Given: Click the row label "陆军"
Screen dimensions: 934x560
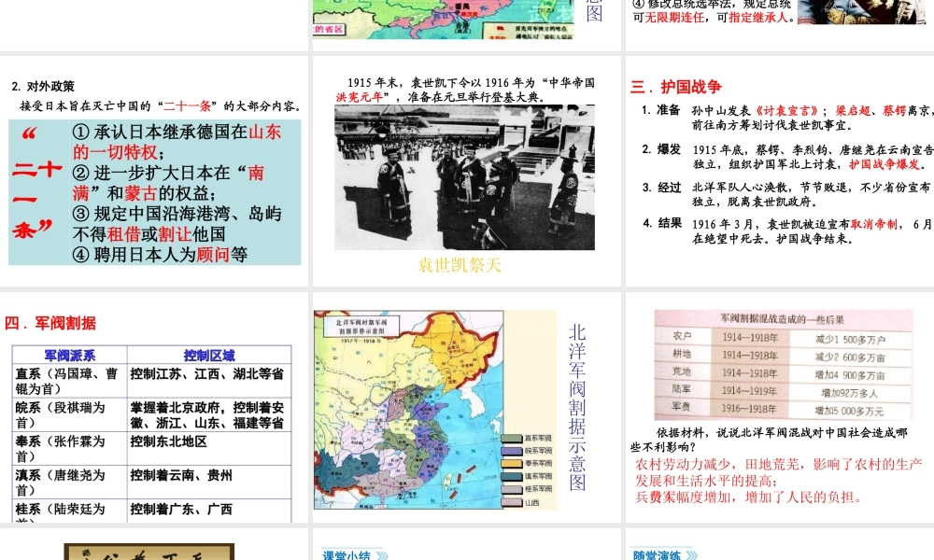Looking at the screenshot, I should coord(682,389).
